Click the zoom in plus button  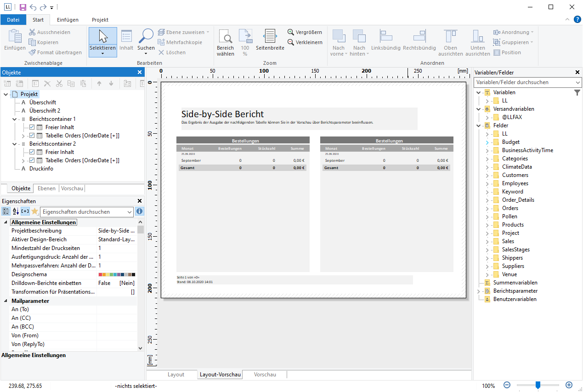point(569,385)
